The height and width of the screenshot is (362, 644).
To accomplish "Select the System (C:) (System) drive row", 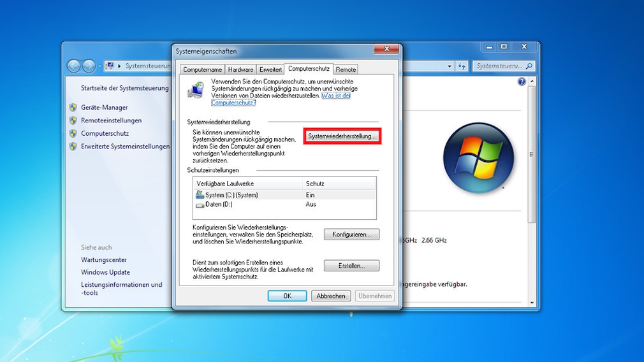I will click(x=284, y=195).
